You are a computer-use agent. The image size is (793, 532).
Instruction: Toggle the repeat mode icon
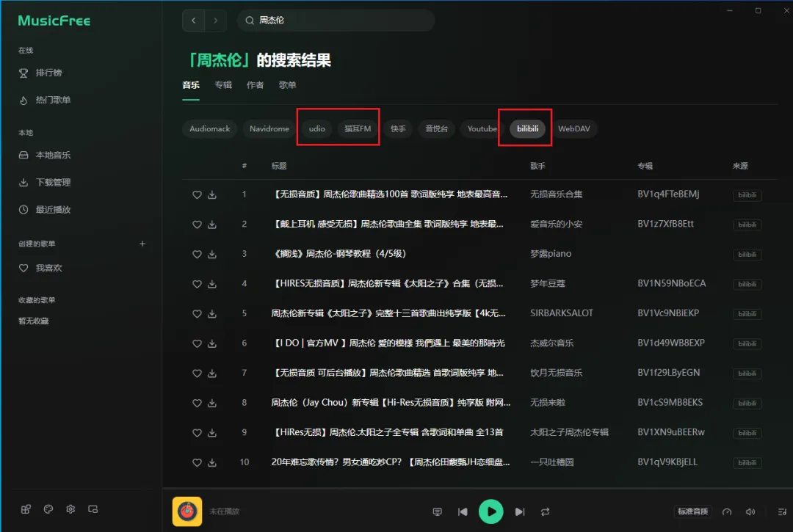pos(545,511)
